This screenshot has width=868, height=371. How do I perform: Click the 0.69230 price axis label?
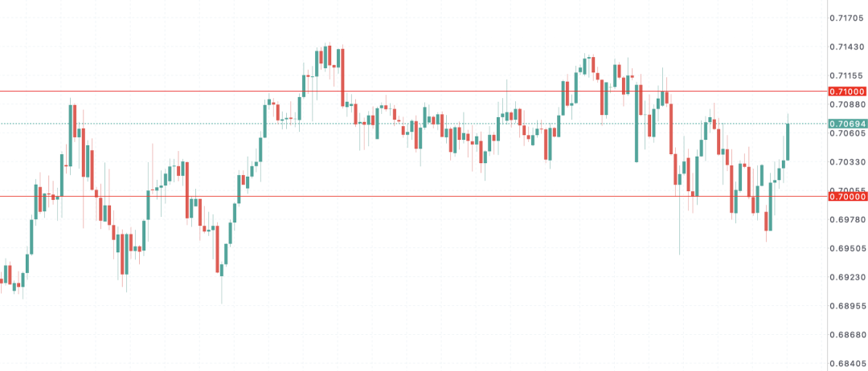tap(846, 278)
